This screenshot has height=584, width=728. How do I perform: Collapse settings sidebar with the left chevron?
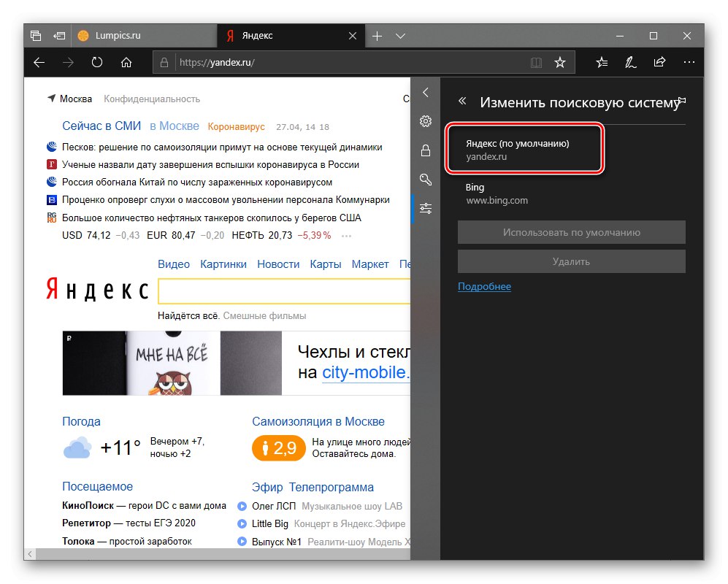425,93
